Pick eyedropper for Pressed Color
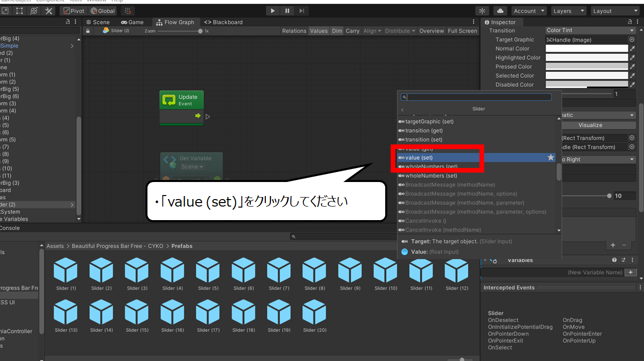The width and height of the screenshot is (644, 361). point(632,67)
